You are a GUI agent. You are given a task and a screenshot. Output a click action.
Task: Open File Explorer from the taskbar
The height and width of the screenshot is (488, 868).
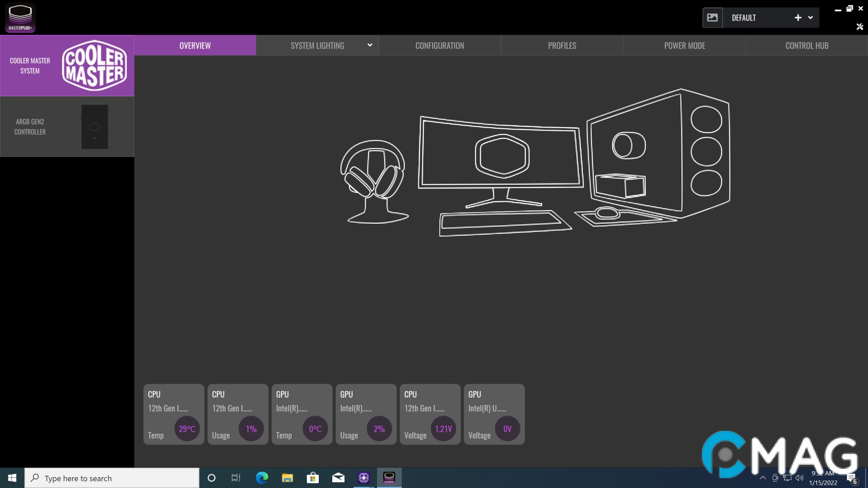pyautogui.click(x=287, y=478)
